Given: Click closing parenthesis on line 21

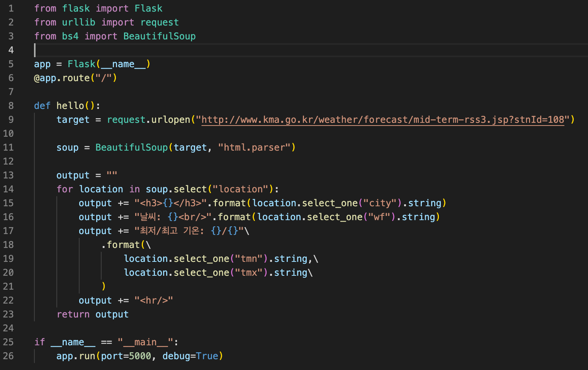Looking at the screenshot, I should [x=104, y=286].
